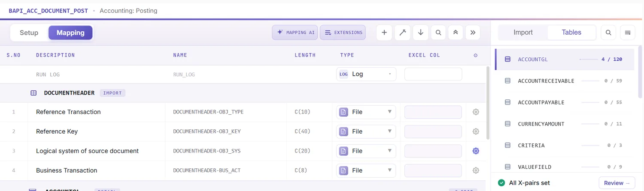The width and height of the screenshot is (644, 191).
Task: Switch to the Setup tab
Action: tap(29, 33)
